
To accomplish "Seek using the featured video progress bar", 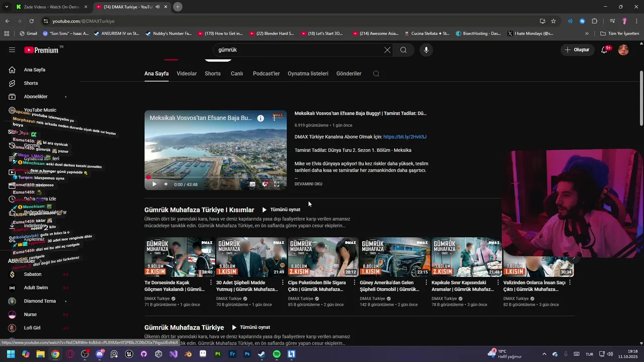I will [215, 177].
